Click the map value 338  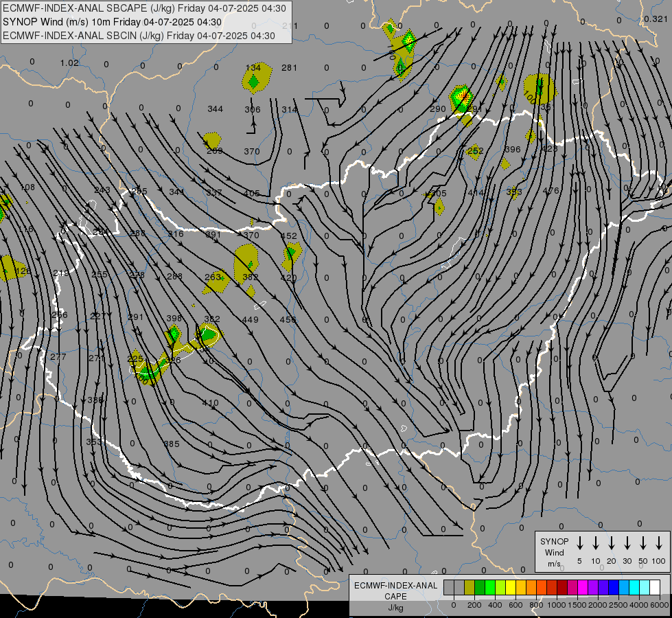(95, 400)
